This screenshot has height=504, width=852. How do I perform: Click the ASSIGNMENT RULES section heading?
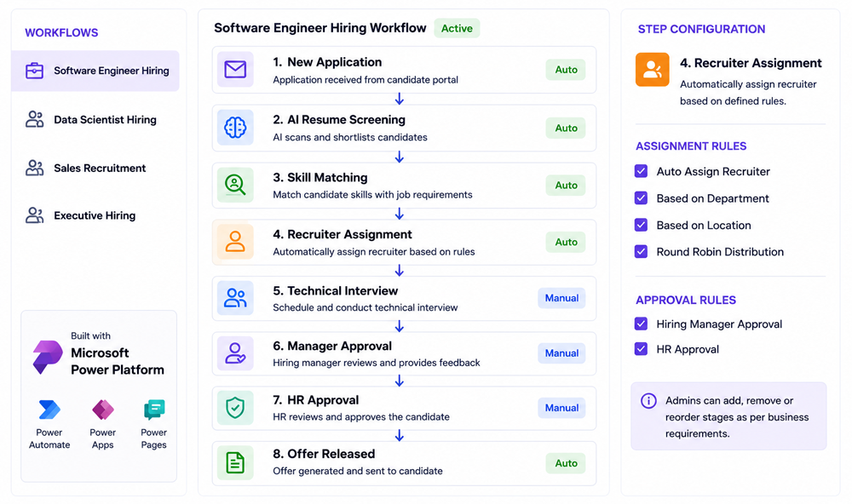click(691, 146)
